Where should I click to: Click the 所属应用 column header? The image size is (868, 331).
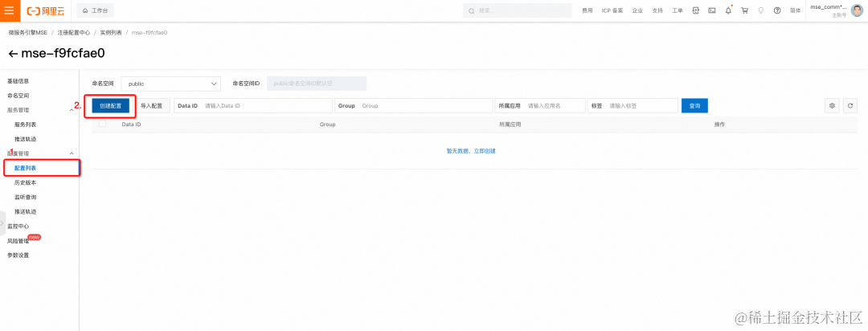click(x=510, y=125)
